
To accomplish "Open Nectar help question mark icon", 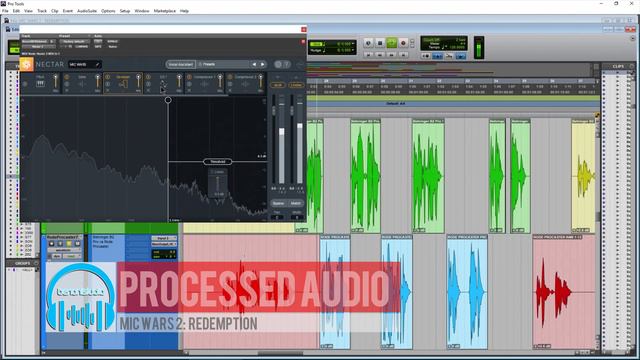I will 287,64.
